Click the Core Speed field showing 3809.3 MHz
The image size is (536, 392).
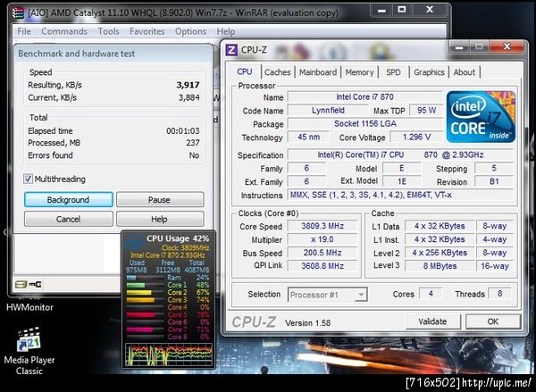(322, 226)
